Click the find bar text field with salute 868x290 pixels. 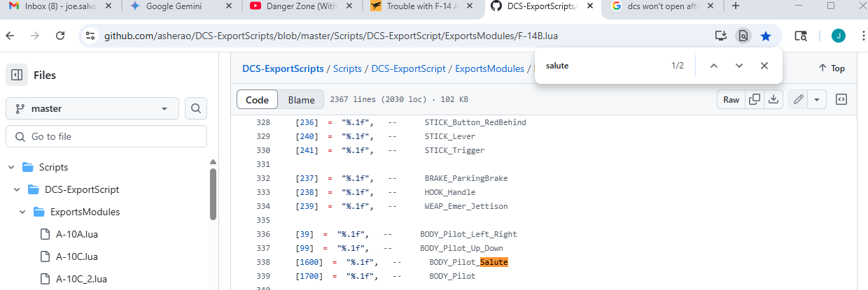tap(602, 66)
